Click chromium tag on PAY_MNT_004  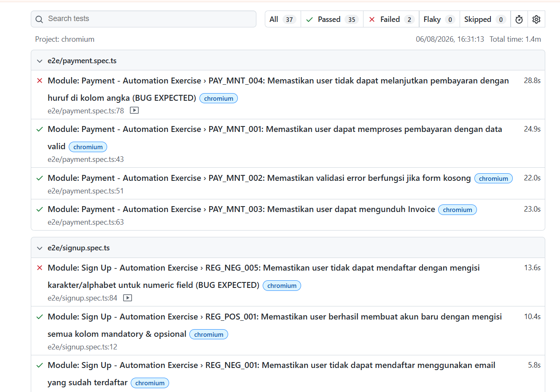click(218, 98)
